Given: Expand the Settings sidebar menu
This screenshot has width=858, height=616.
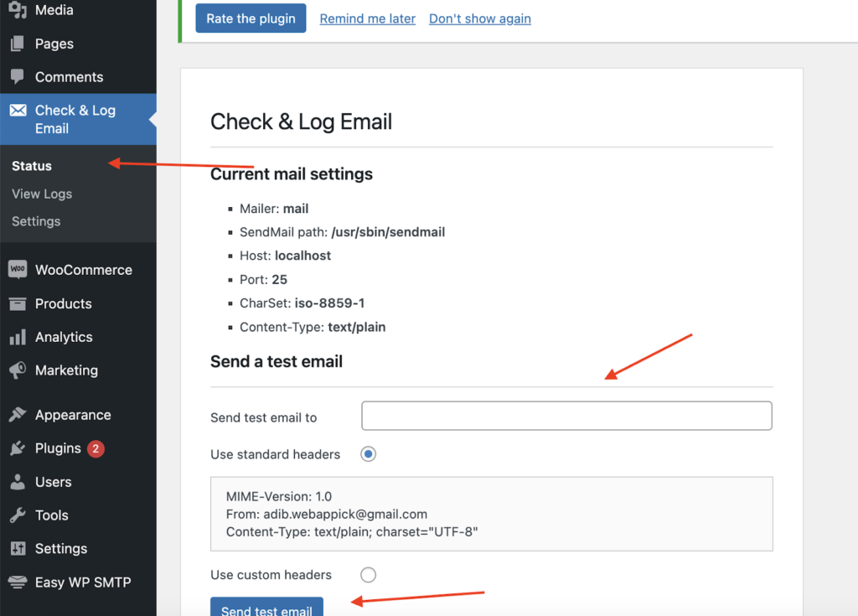Looking at the screenshot, I should click(61, 548).
